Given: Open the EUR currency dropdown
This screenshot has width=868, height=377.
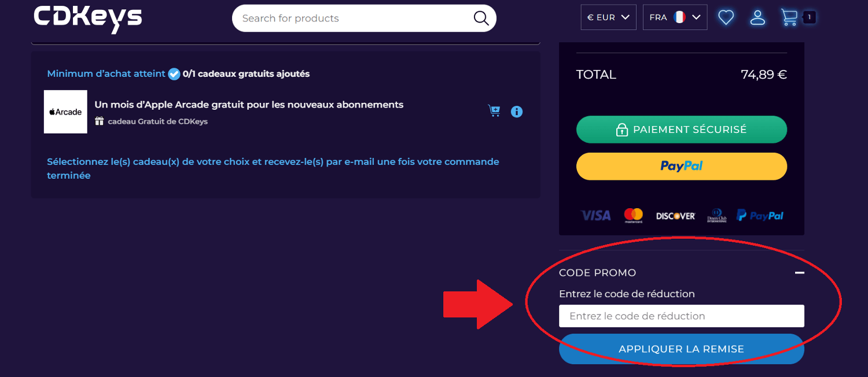Looking at the screenshot, I should (608, 17).
